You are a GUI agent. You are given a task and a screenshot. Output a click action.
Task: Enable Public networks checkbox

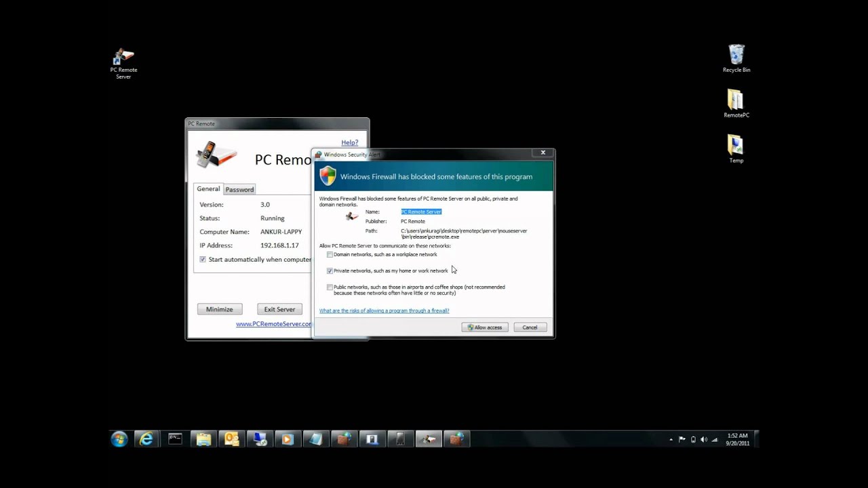click(330, 287)
